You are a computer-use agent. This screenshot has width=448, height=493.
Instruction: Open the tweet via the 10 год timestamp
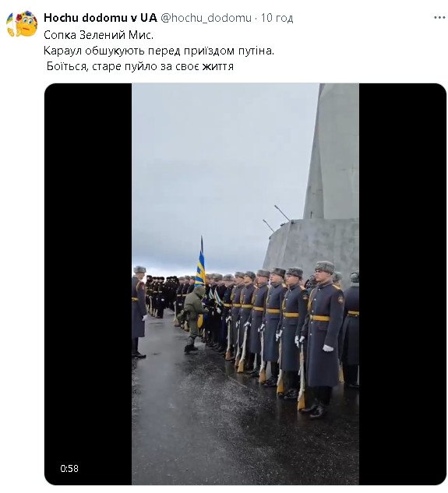point(277,18)
